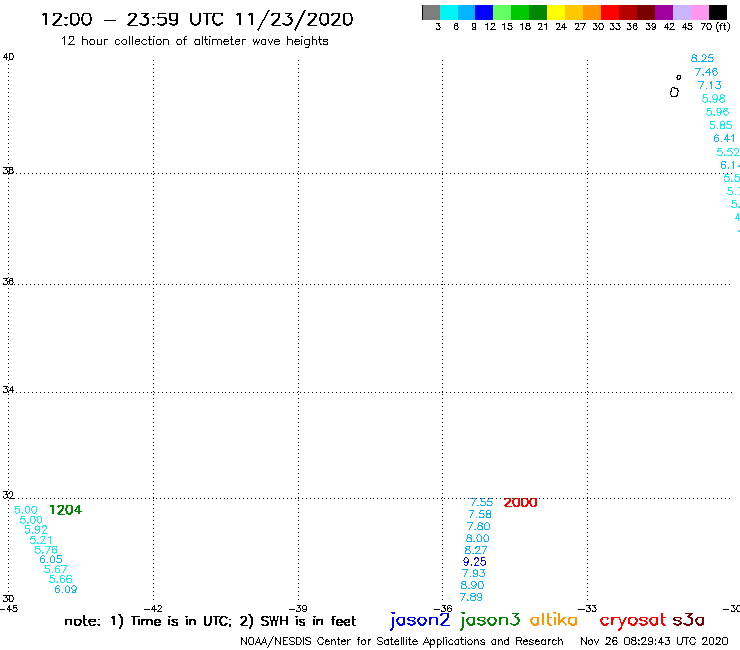Click the wave height value '7.46'
The image size is (740, 650).
[706, 72]
